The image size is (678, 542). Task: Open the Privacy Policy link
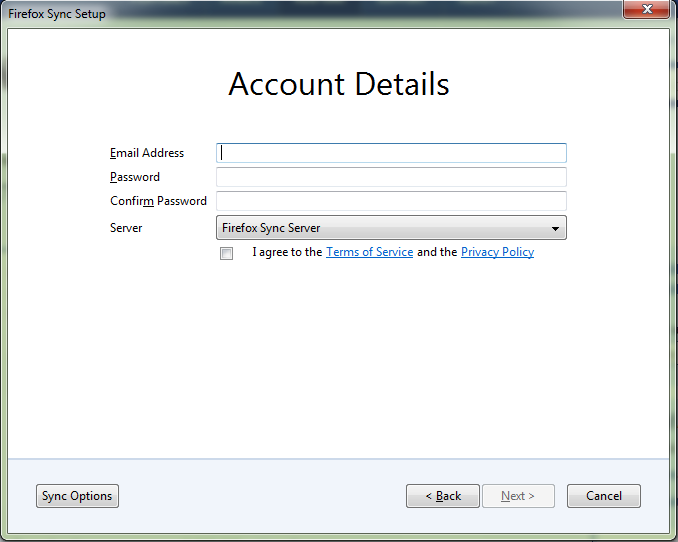tap(497, 252)
